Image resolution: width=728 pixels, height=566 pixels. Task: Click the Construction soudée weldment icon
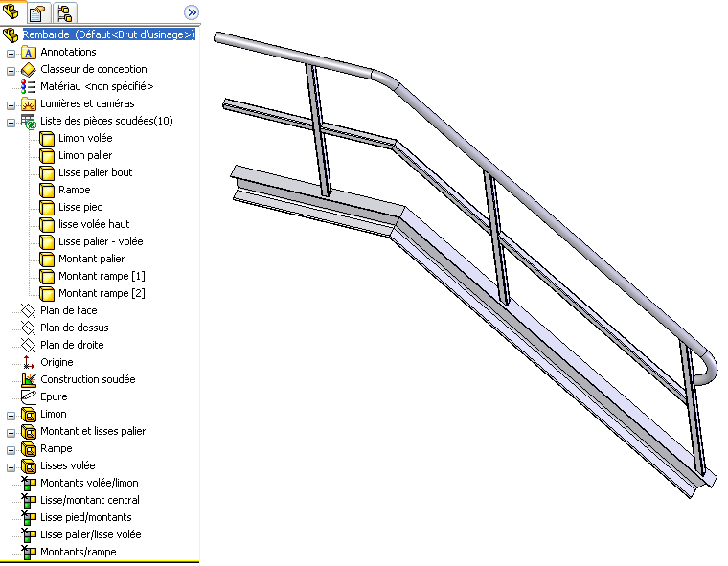coord(29,380)
